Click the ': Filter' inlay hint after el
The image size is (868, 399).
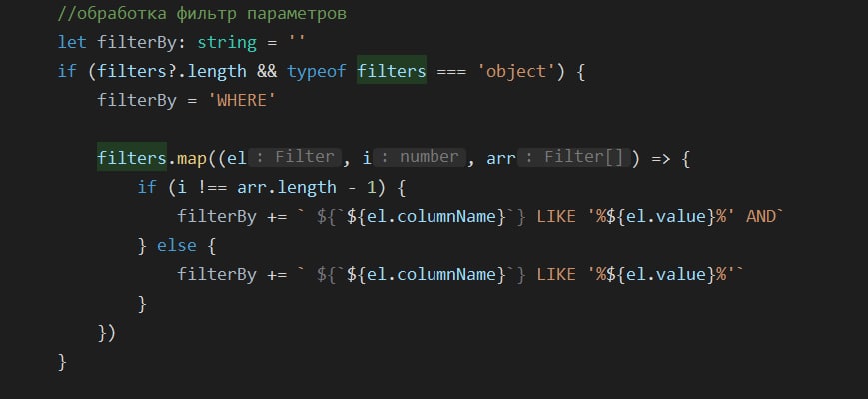tap(295, 157)
